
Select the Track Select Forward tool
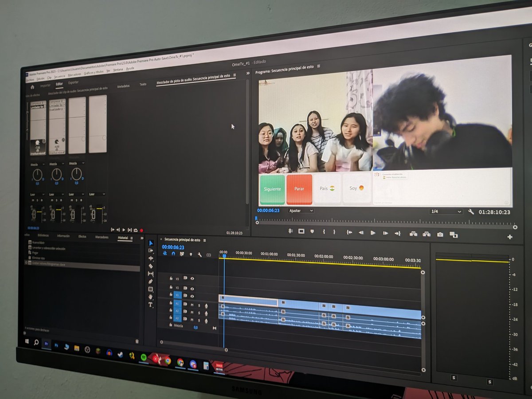[x=151, y=250]
